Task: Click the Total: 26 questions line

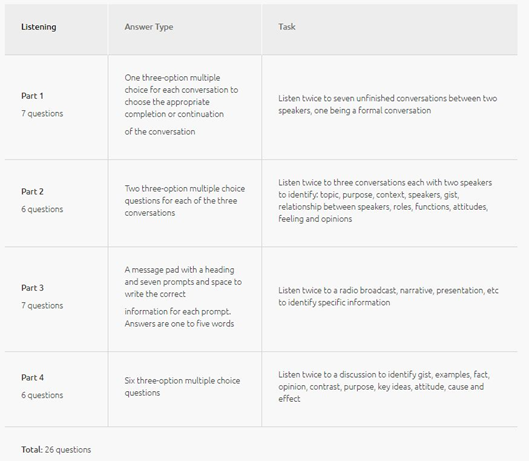Action: tap(56, 450)
